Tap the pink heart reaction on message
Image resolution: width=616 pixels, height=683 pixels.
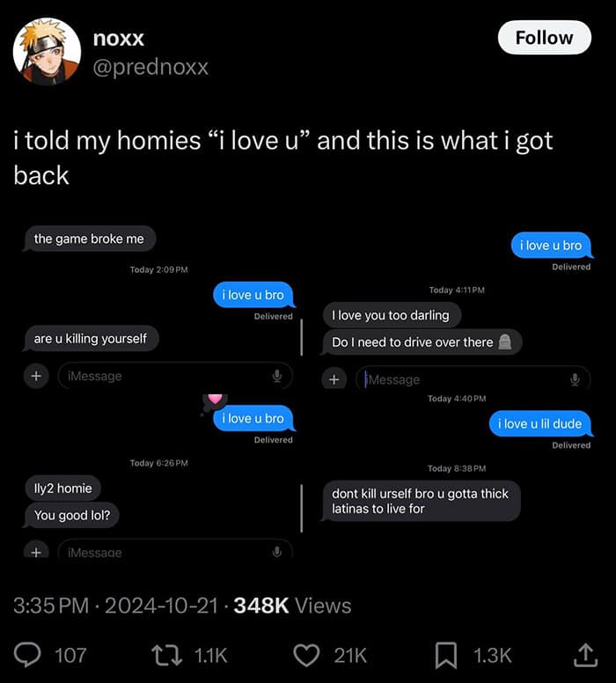[215, 397]
